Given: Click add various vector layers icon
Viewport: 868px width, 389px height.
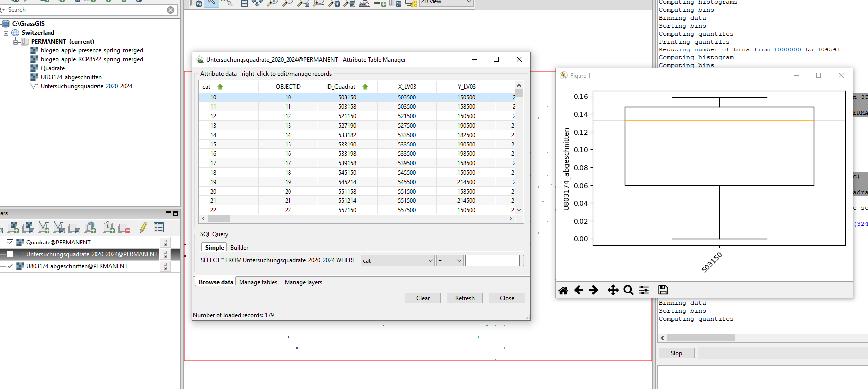Looking at the screenshot, I should point(59,228).
